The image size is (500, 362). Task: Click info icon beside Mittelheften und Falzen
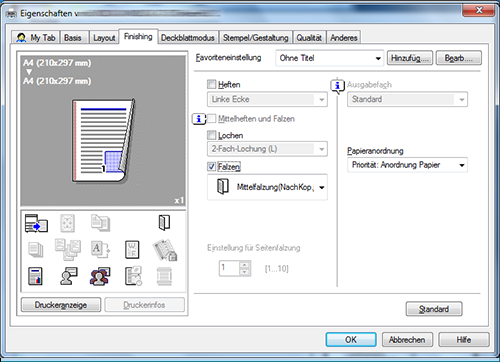tap(199, 119)
